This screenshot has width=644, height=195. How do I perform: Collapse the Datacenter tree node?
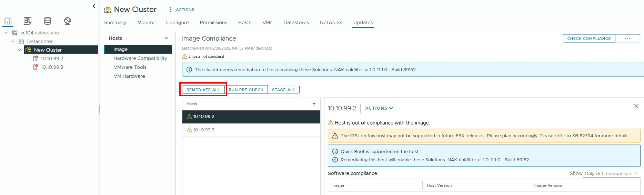13,41
